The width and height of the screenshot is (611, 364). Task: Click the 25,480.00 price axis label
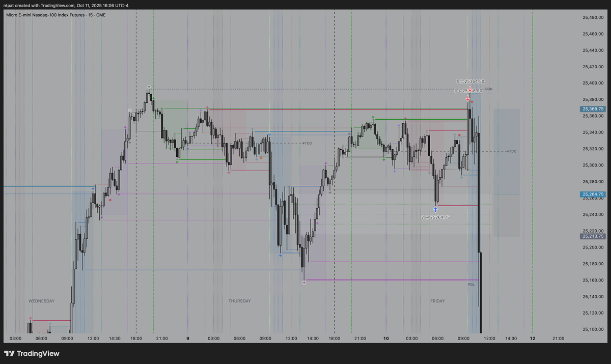tap(593, 18)
